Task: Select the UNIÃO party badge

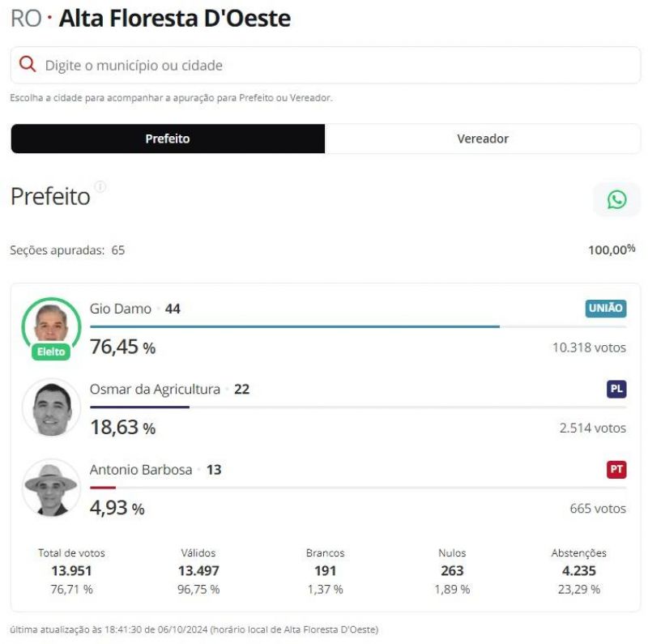Action: pyautogui.click(x=606, y=309)
